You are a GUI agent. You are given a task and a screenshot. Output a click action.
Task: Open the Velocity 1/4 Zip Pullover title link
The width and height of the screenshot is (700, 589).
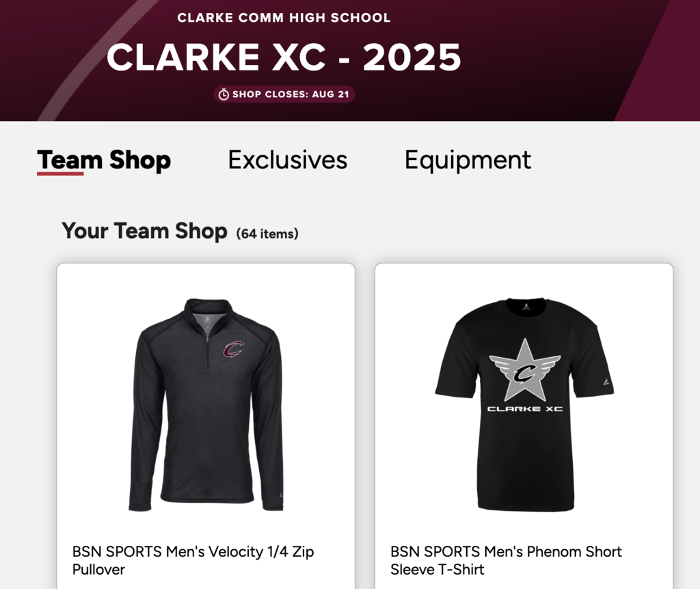click(x=193, y=560)
